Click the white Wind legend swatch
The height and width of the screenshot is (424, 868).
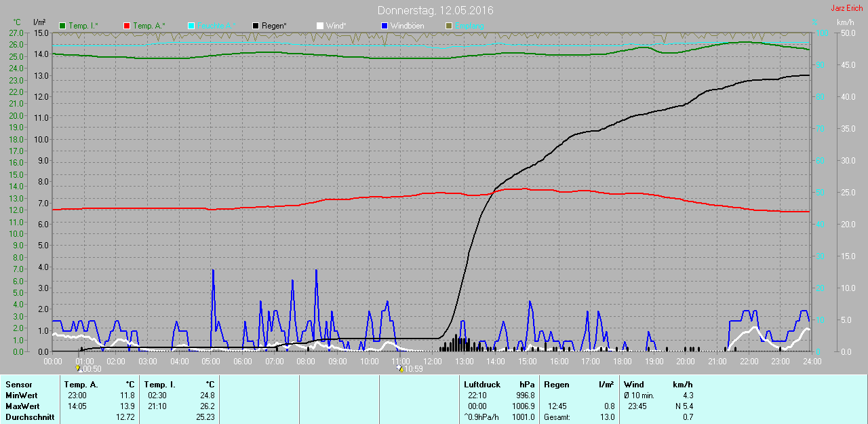[x=320, y=26]
